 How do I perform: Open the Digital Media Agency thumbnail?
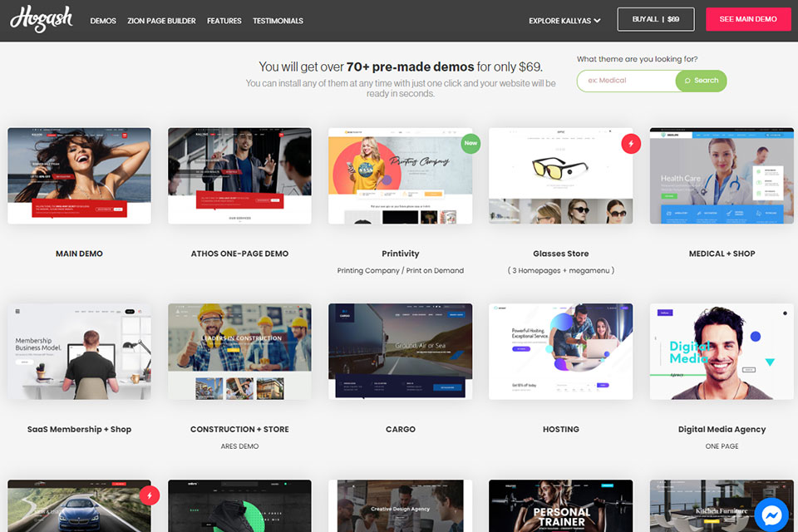click(x=722, y=352)
